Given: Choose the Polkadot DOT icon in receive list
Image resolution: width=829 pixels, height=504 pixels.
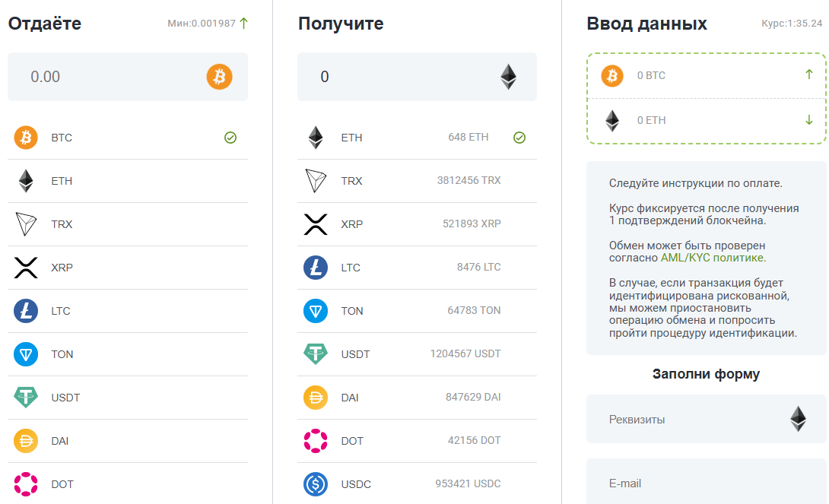Looking at the screenshot, I should (x=316, y=441).
